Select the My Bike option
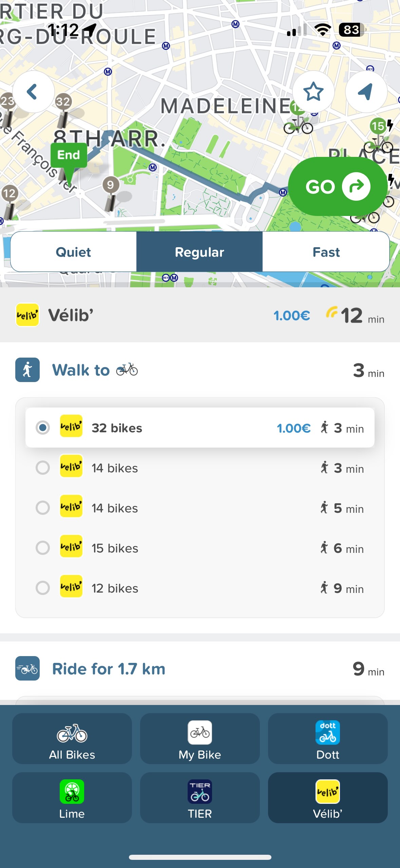This screenshot has height=868, width=400. 200,739
